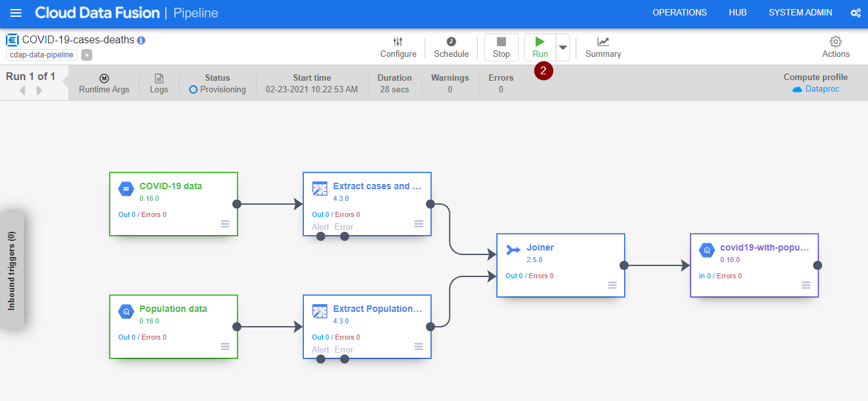Screen dimensions: 868x401
Task: Click output endpoint of COVID-19 data node
Action: coord(237,204)
